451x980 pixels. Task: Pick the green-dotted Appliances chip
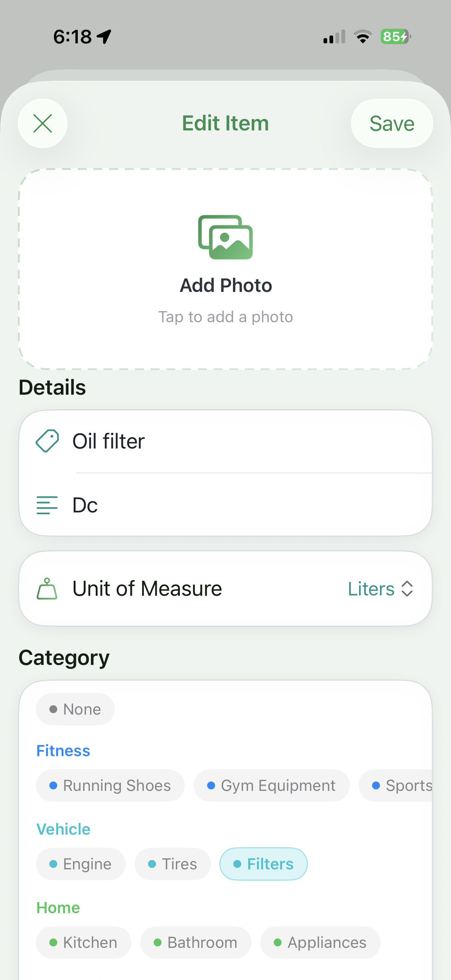click(320, 942)
